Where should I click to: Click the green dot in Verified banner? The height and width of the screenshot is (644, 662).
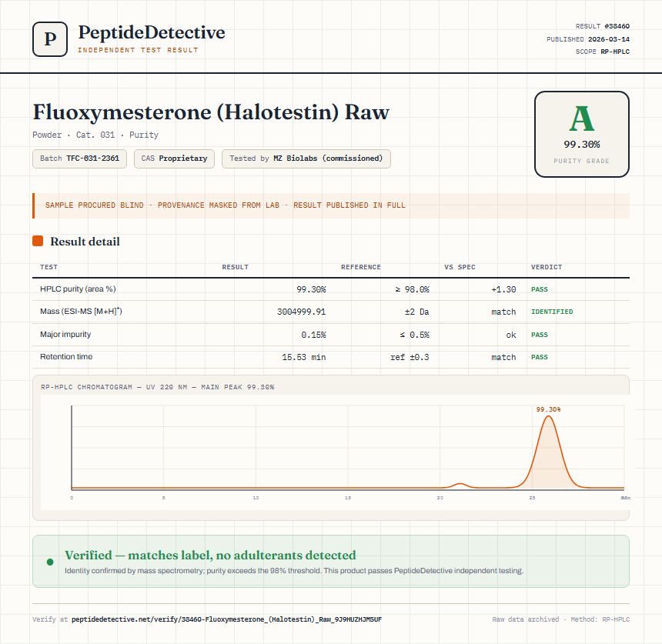(50, 562)
